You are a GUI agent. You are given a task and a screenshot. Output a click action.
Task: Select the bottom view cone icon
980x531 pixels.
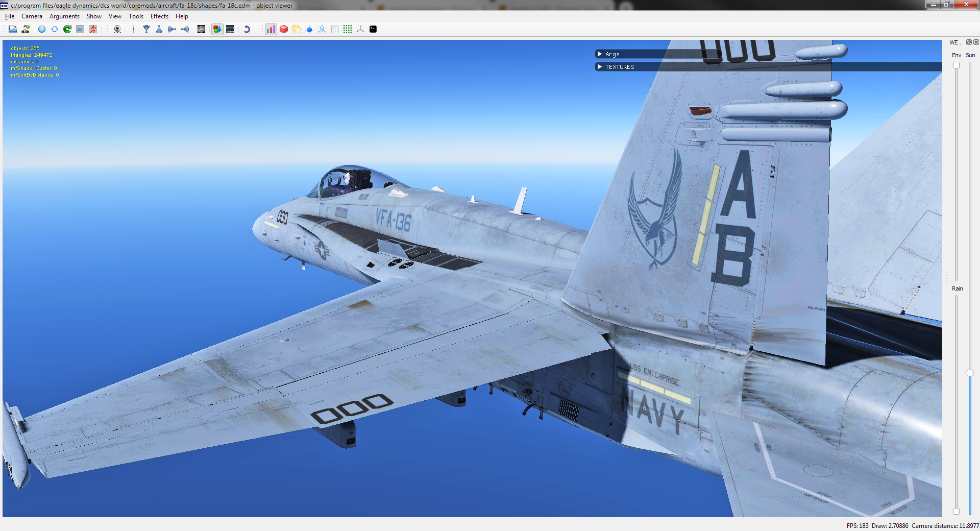point(159,29)
